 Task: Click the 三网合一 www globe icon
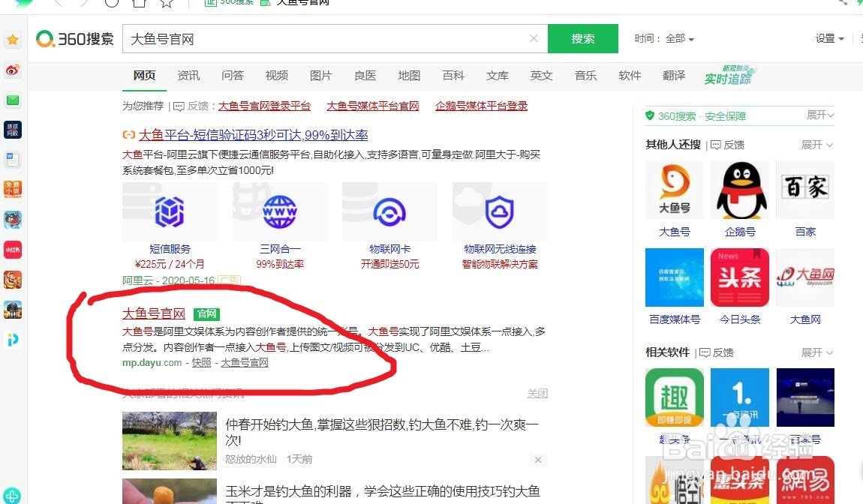pyautogui.click(x=280, y=211)
